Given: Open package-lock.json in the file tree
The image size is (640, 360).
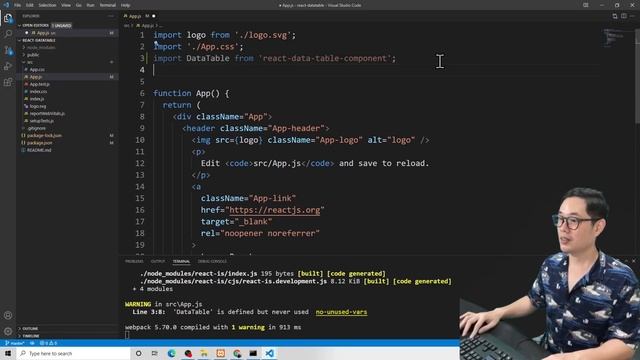Looking at the screenshot, I should (44, 136).
